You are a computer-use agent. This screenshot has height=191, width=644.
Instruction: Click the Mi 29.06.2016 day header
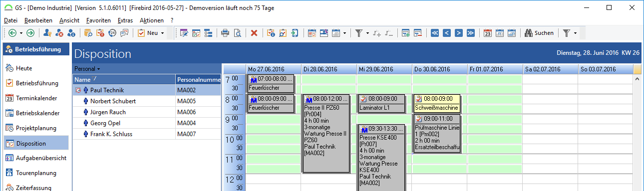coord(384,69)
